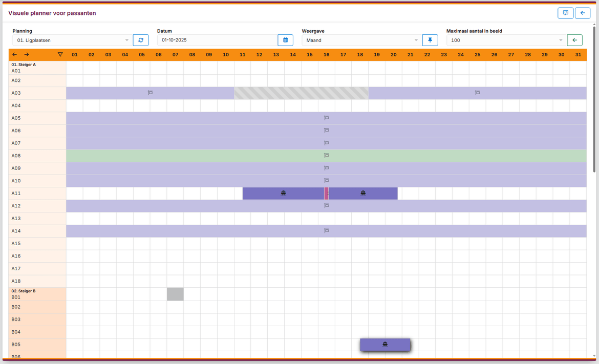Select day 16 in the timeline header
599x364 pixels.
pyautogui.click(x=326, y=54)
